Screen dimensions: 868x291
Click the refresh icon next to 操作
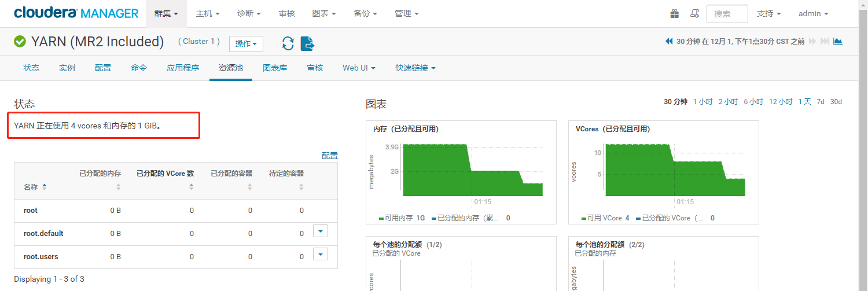[x=288, y=43]
